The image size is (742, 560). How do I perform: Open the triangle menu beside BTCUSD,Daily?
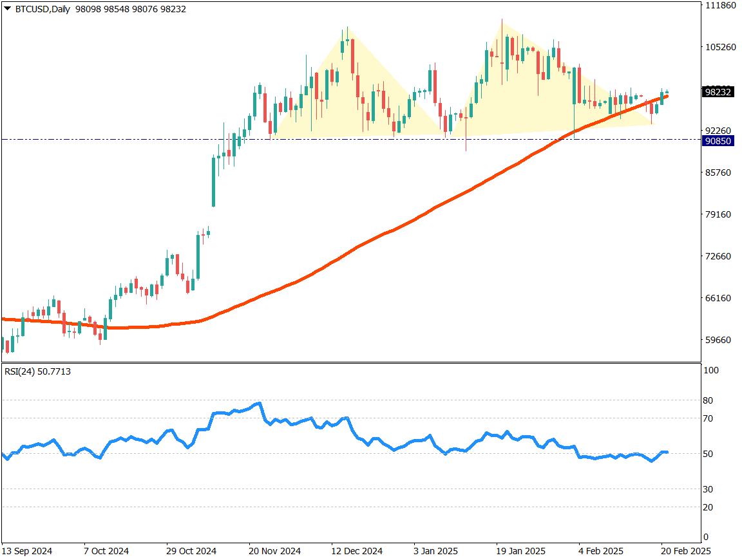tap(7, 9)
